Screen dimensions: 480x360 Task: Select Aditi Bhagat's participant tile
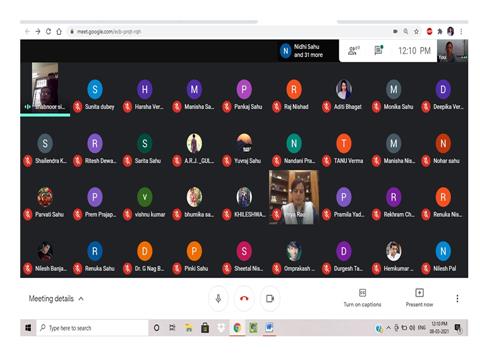344,95
